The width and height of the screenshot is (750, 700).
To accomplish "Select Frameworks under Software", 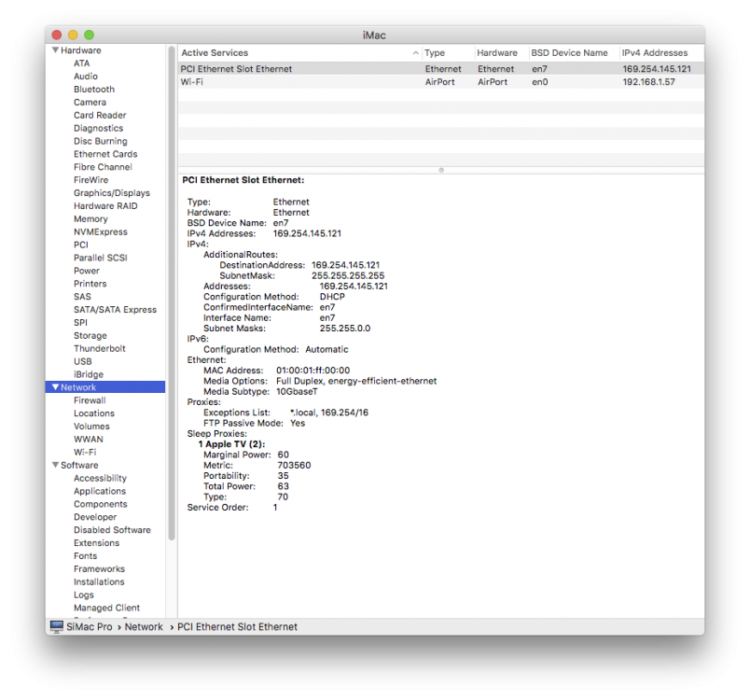I will (100, 568).
